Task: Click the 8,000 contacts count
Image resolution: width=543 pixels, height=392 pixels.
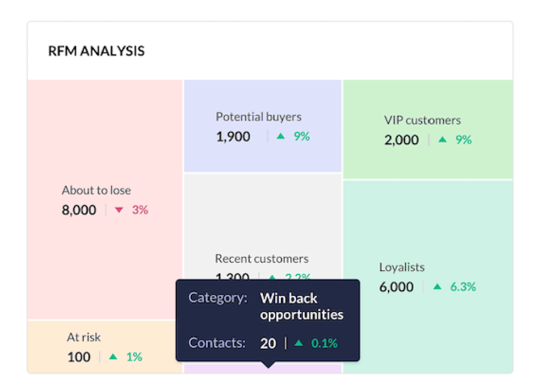Action: [x=79, y=210]
